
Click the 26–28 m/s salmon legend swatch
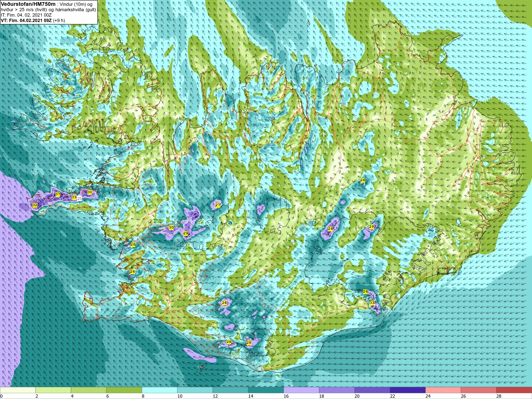point(479,390)
